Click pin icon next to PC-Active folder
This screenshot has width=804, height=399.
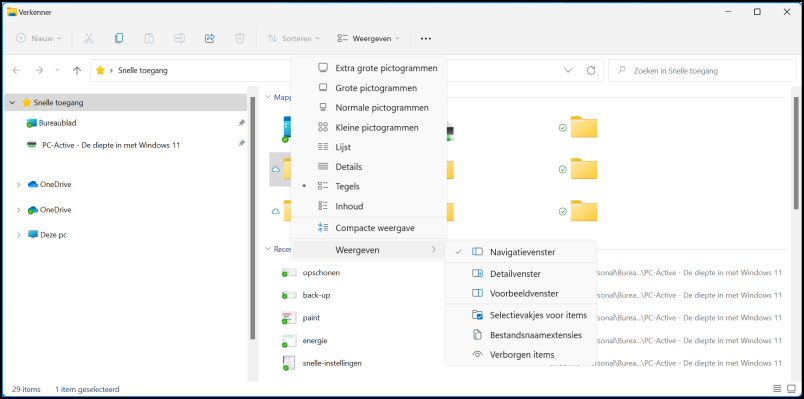click(x=242, y=144)
